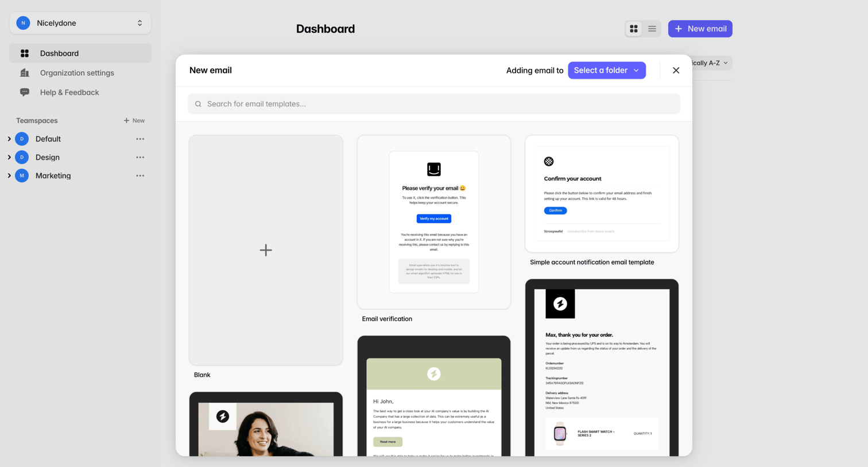Viewport: 868px width, 467px height.
Task: Click the 'New email' dialog title
Action: [x=211, y=70]
